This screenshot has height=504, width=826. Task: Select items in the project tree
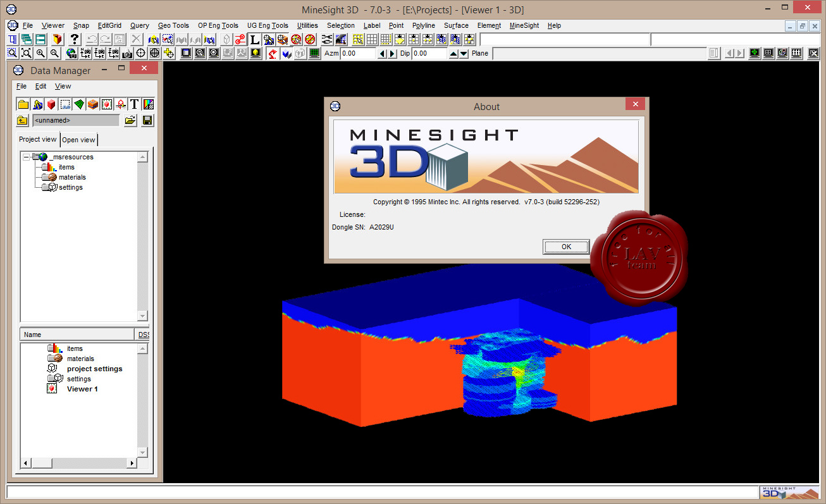[66, 167]
